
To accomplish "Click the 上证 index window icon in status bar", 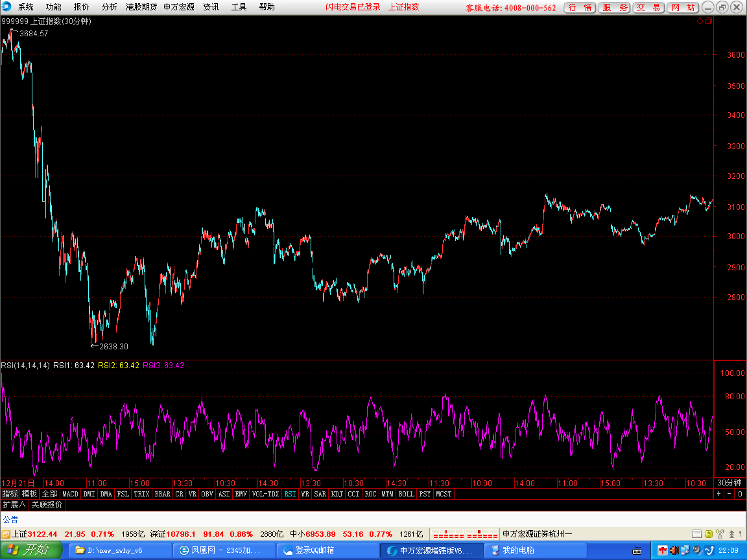I will coord(6,534).
